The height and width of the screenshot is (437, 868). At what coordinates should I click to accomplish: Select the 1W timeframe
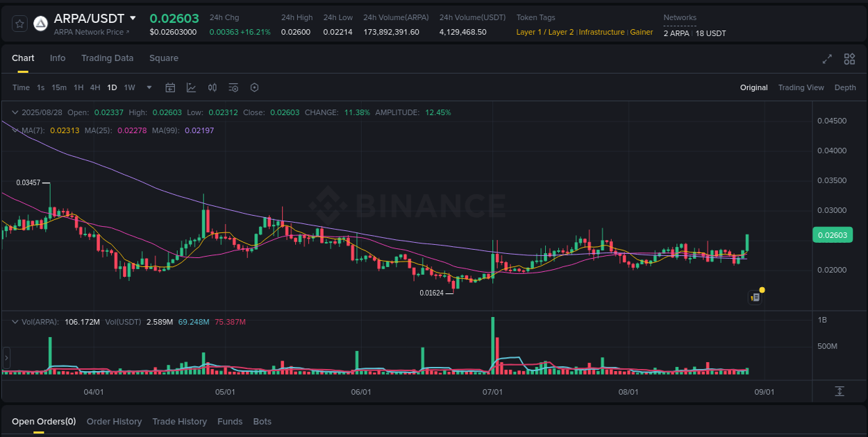coord(129,87)
